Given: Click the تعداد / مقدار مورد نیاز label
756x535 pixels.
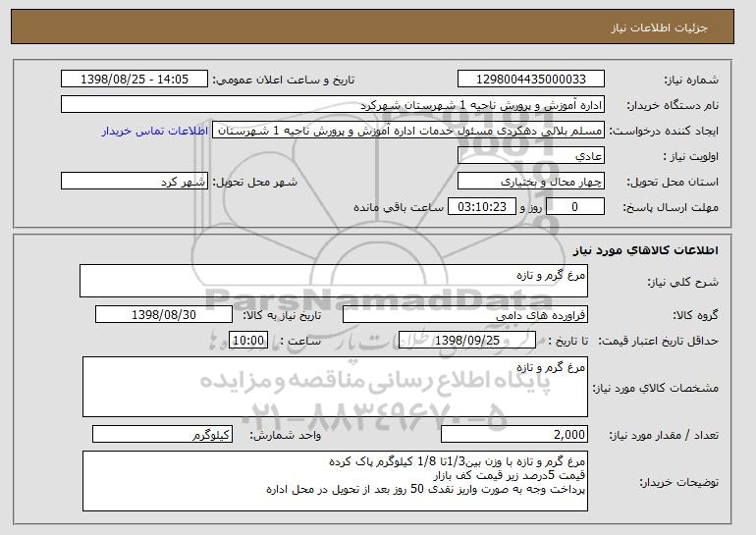Looking at the screenshot, I should point(664,435).
